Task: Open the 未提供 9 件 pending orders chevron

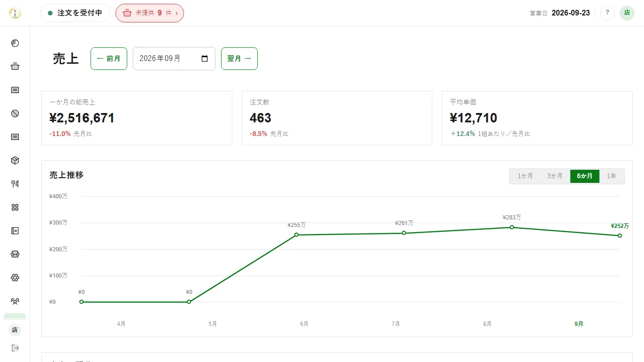Action: point(176,13)
